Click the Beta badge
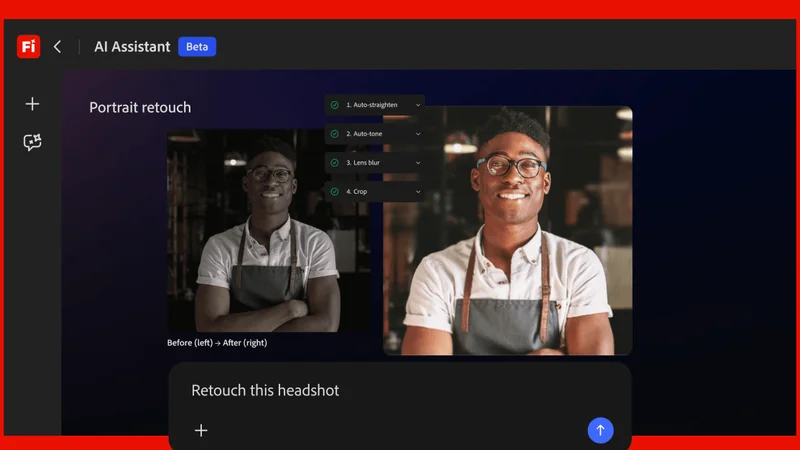This screenshot has width=800, height=450. coord(197,46)
